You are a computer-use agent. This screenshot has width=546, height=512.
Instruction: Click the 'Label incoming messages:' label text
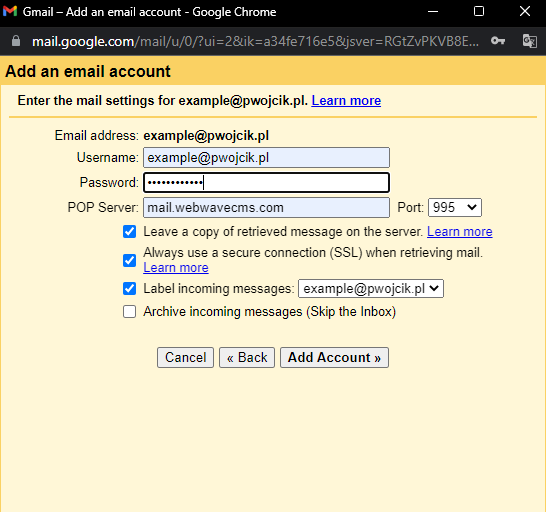pos(219,289)
